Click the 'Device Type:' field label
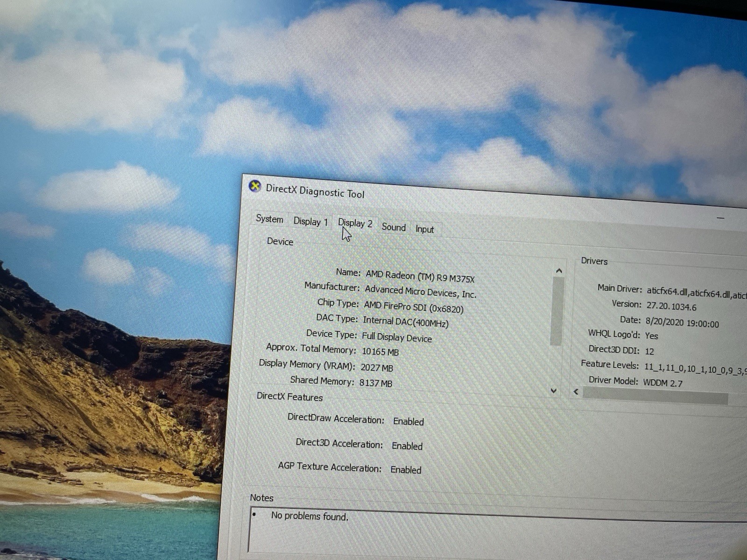 [331, 334]
